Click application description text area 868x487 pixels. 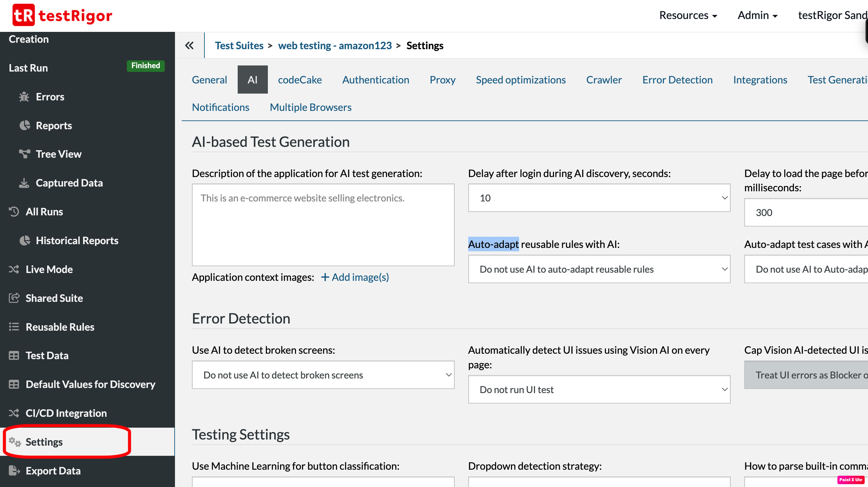(323, 225)
